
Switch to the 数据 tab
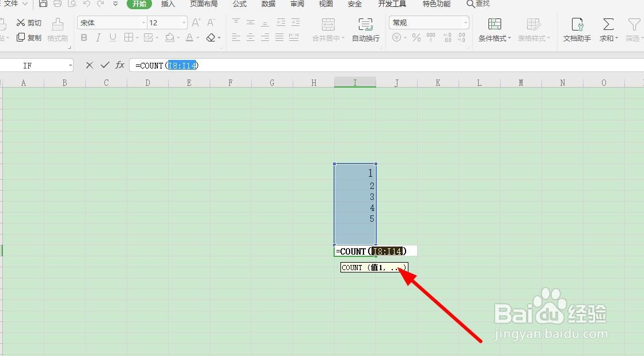pos(268,4)
